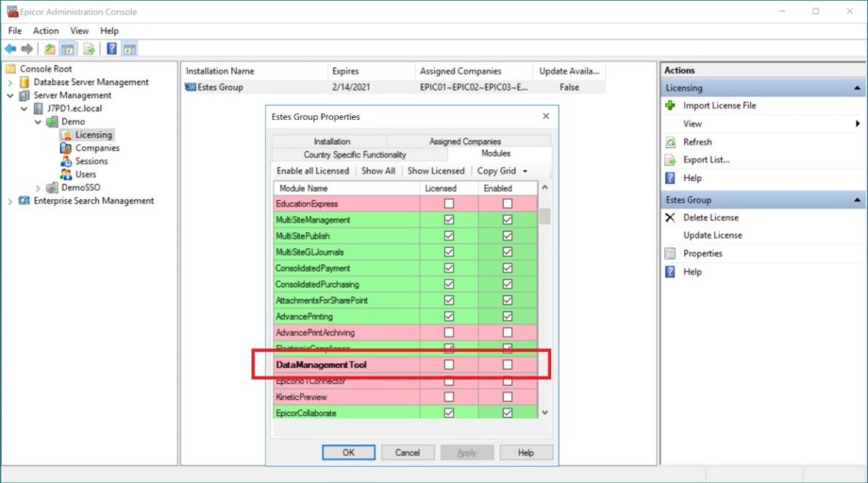Click the Show All button
This screenshot has width=868, height=483.
click(x=378, y=171)
